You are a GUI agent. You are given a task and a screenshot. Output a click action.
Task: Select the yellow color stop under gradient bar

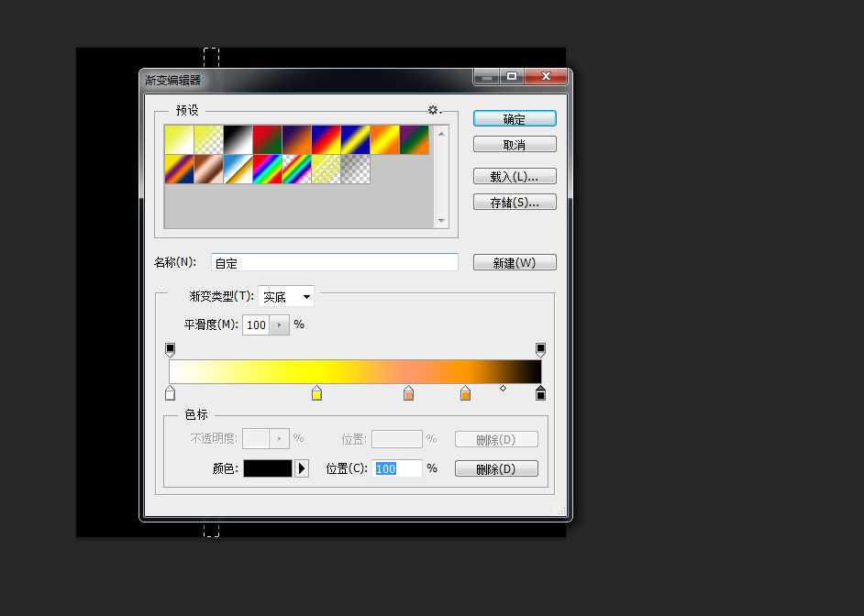[316, 392]
